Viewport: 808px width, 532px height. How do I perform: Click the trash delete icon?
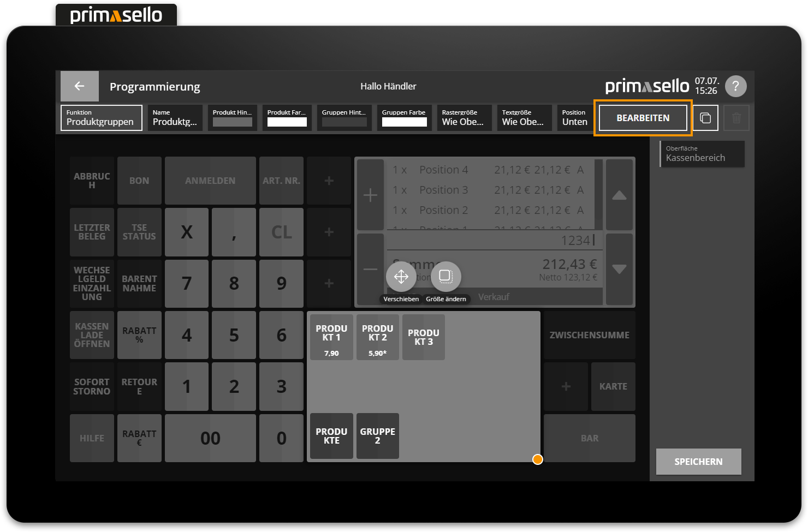(x=736, y=118)
